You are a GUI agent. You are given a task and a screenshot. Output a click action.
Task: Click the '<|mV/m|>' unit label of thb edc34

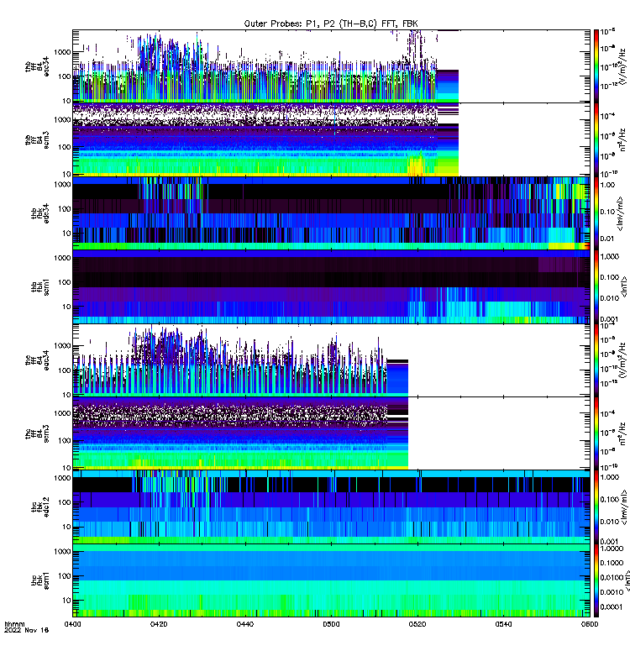[620, 213]
